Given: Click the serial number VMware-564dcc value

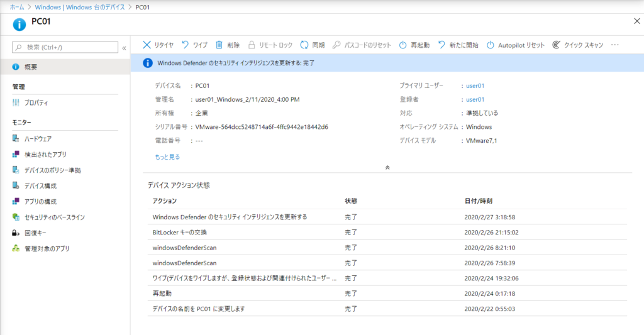Looking at the screenshot, I should [262, 127].
